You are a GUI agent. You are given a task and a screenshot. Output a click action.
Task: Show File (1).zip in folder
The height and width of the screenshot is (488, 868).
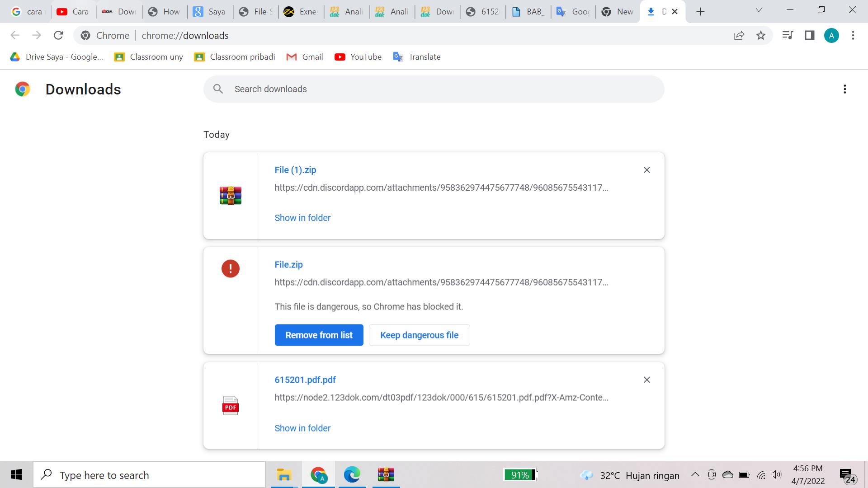tap(302, 218)
